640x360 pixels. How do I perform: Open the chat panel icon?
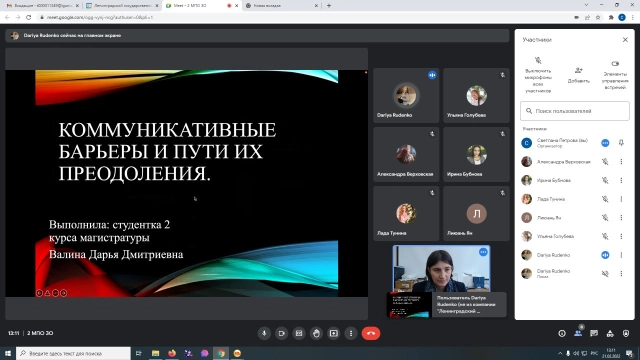pos(594,333)
